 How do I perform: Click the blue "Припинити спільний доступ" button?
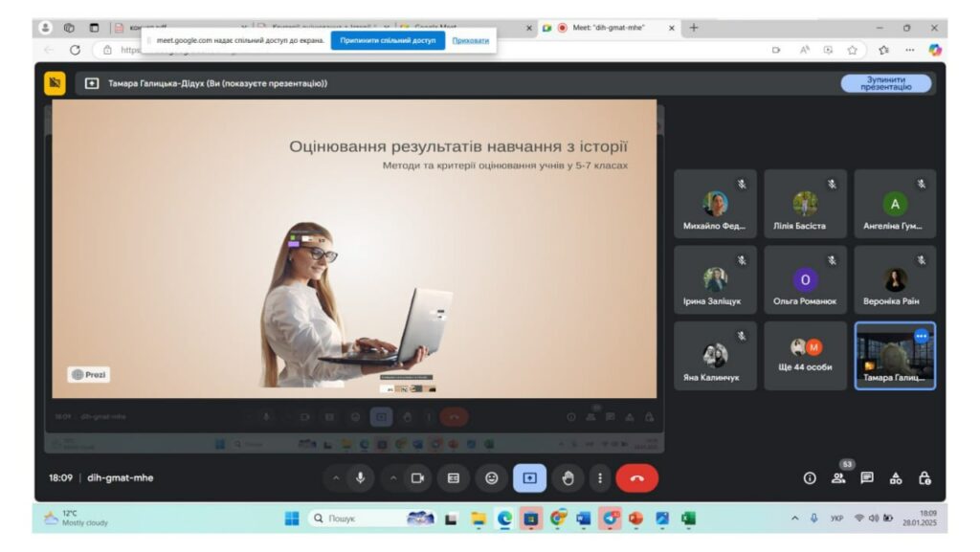coord(388,40)
